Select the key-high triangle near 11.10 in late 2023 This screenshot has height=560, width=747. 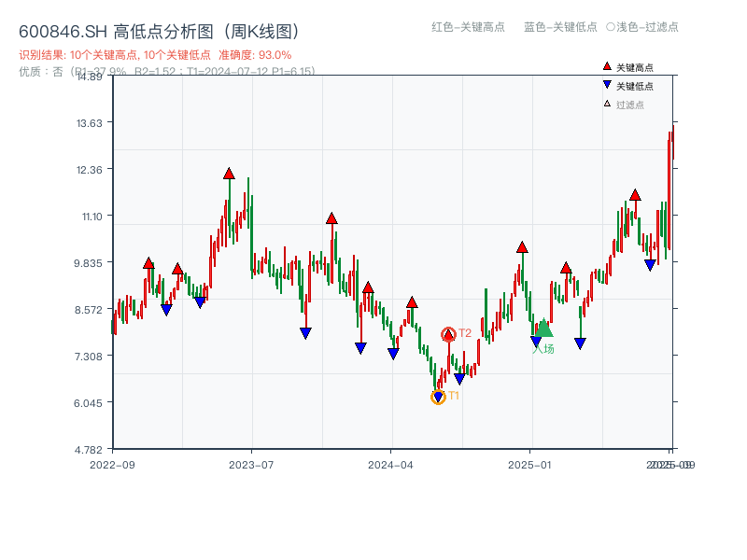(x=332, y=218)
